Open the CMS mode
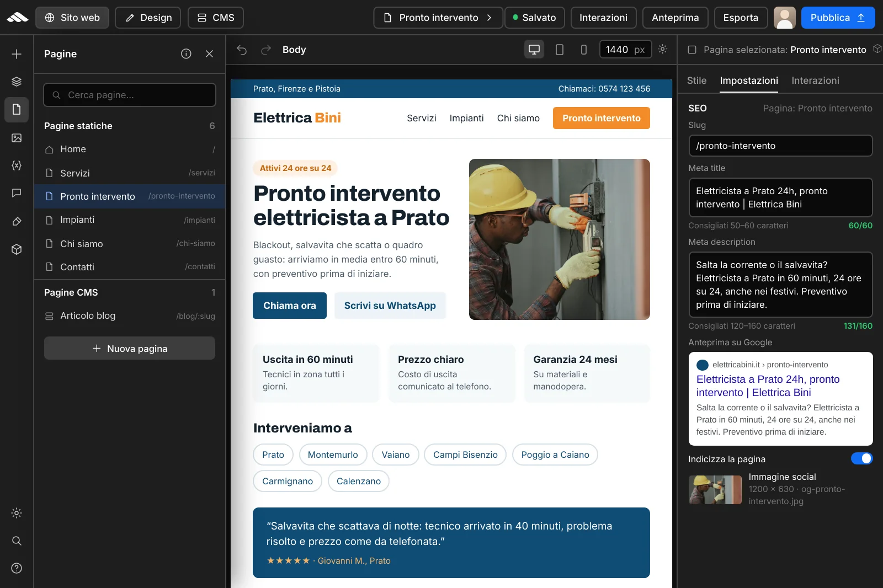Viewport: 883px width, 588px height. pos(216,18)
